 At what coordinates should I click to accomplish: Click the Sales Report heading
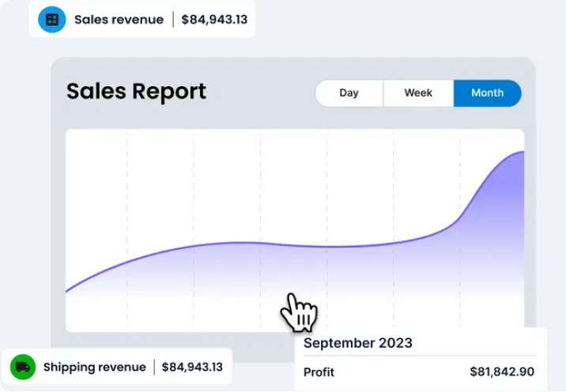(136, 92)
